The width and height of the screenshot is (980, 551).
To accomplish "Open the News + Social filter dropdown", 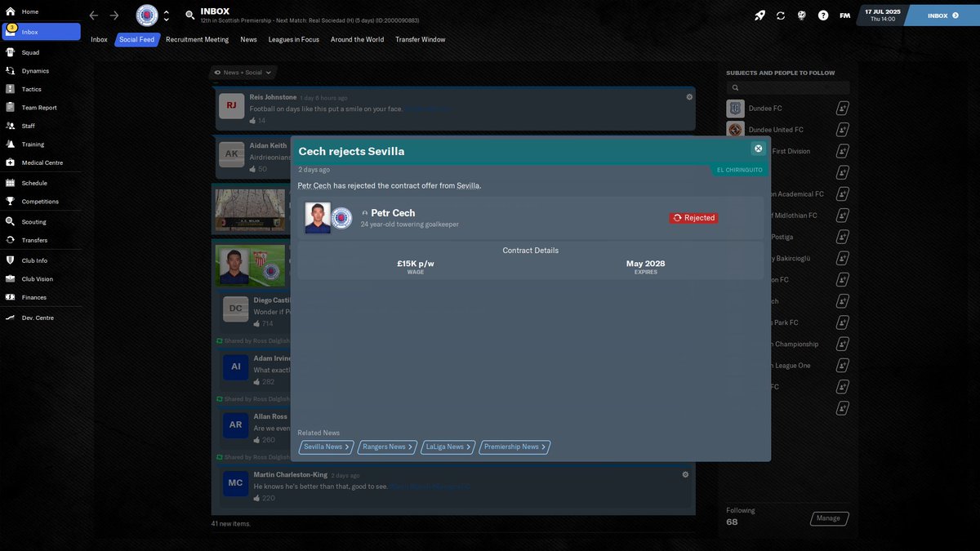I will 242,71.
